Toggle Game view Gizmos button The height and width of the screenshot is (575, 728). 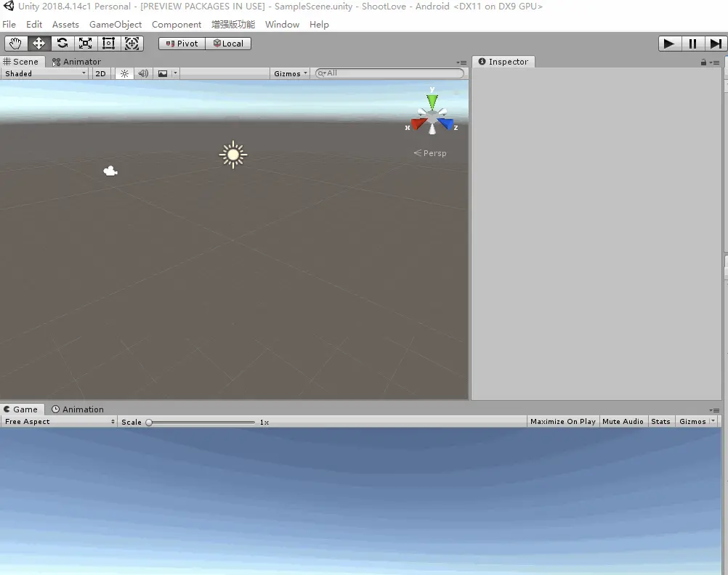[x=692, y=421]
